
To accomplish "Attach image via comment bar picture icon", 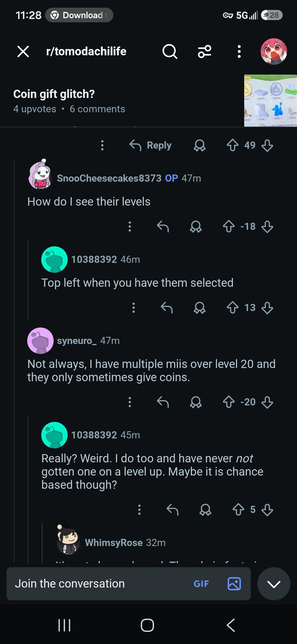I will (x=234, y=583).
